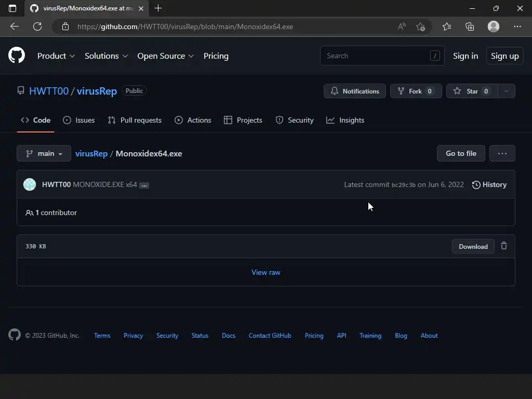The image size is (532, 399).
Task: Open the footer Privacy link
Action: tap(134, 336)
